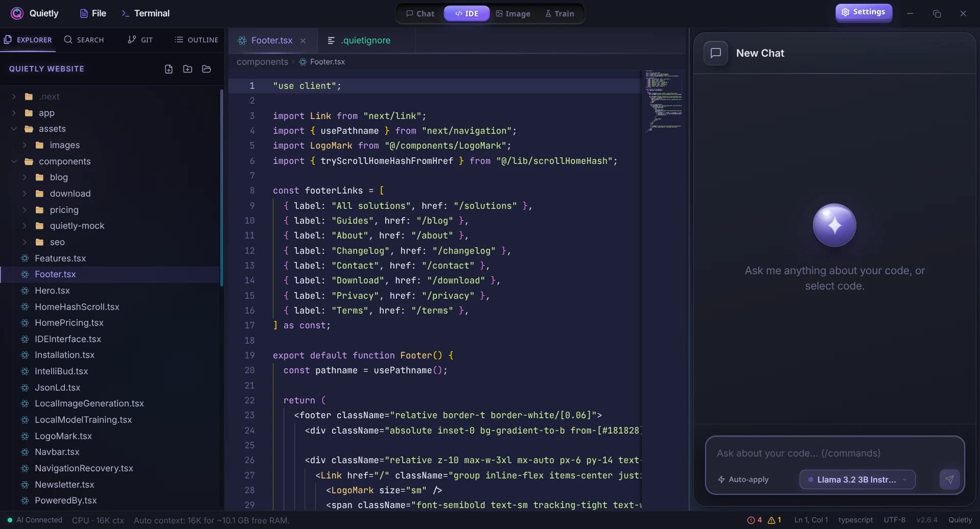Open the Llama 3.2 3B model dropdown
Screen dimensions: 980x529
[857, 479]
